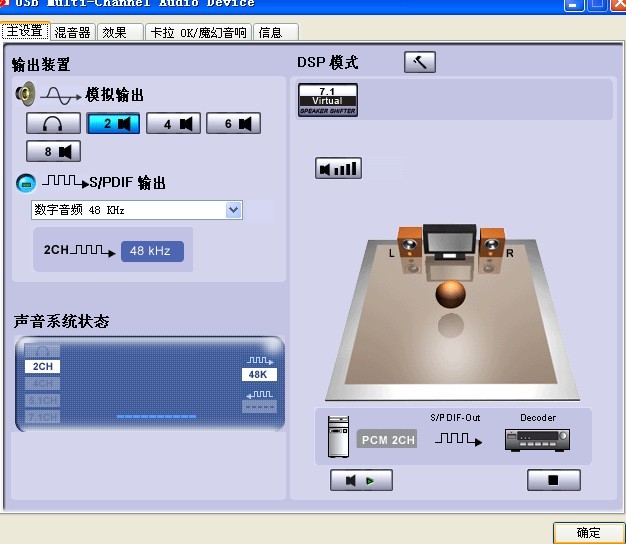Open the 信息 tab

coord(275,32)
